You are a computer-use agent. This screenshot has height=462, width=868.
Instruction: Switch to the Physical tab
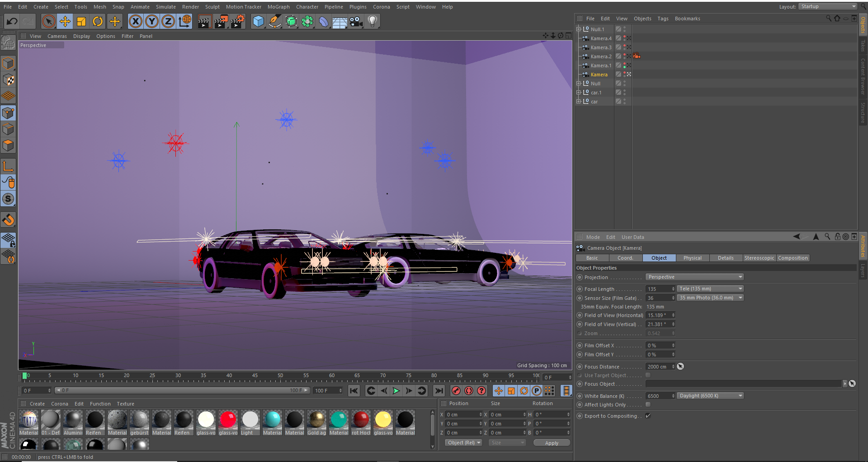(692, 258)
